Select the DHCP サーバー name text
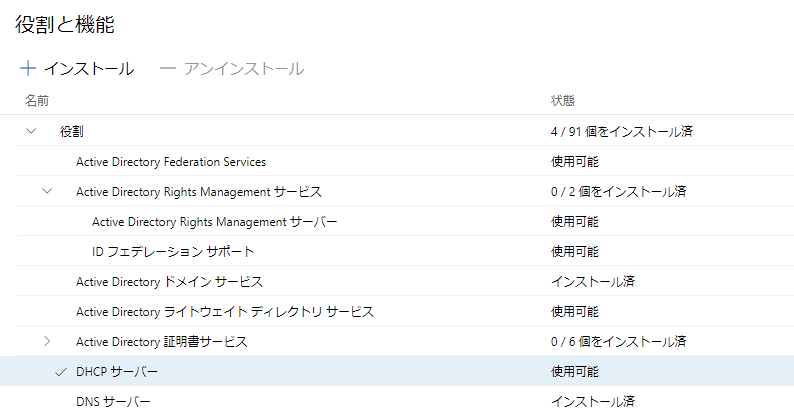The image size is (794, 411). [116, 372]
